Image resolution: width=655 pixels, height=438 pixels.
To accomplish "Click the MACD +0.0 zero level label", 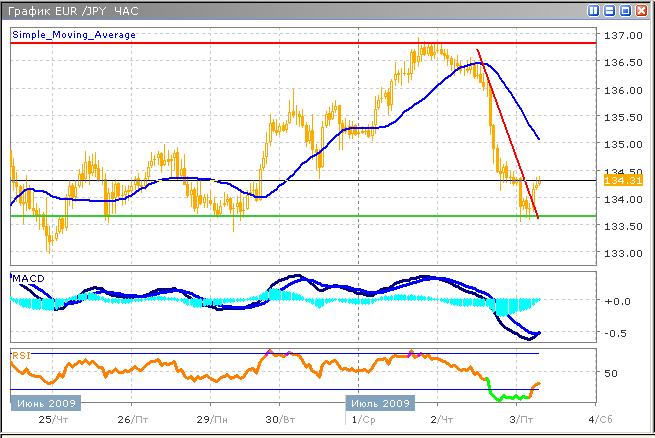I will [x=618, y=300].
